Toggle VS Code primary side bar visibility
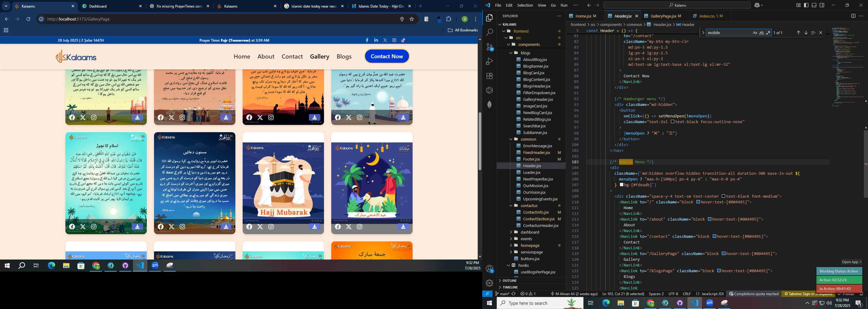This screenshot has width=868, height=309. (x=806, y=5)
